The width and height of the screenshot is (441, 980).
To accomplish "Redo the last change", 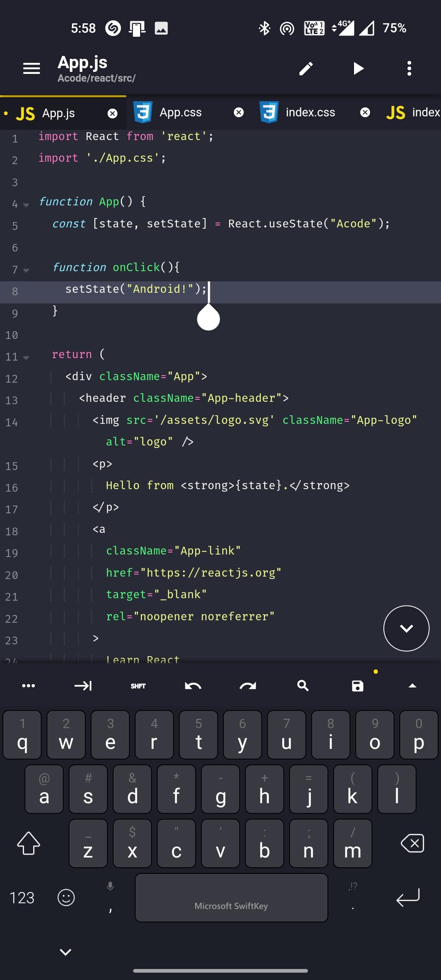I will point(248,686).
